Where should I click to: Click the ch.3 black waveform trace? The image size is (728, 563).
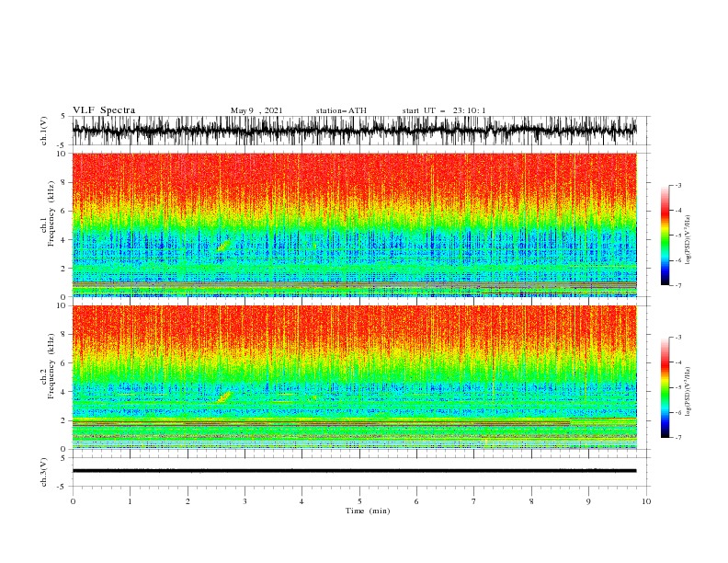[354, 471]
